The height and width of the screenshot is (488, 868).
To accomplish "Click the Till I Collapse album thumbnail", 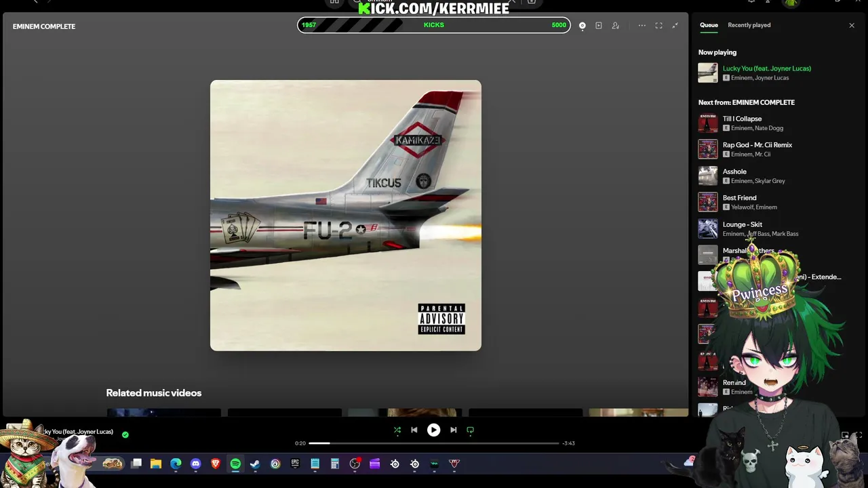I will click(x=708, y=123).
